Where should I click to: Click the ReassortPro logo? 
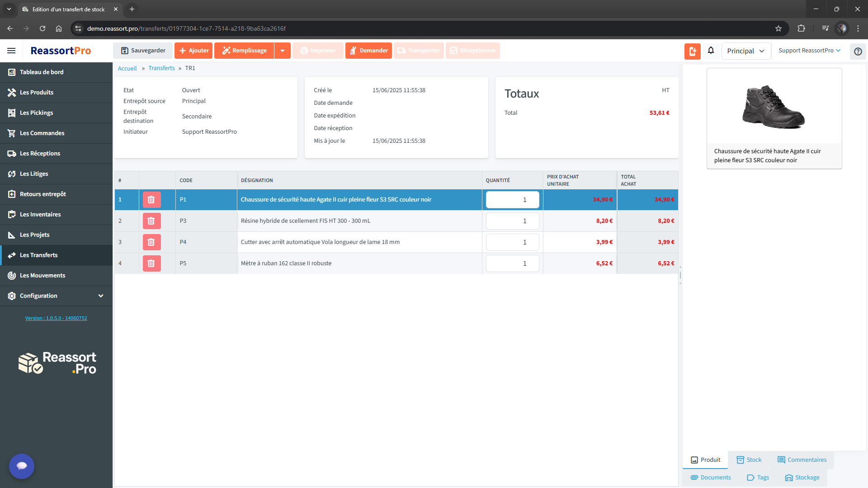point(61,51)
